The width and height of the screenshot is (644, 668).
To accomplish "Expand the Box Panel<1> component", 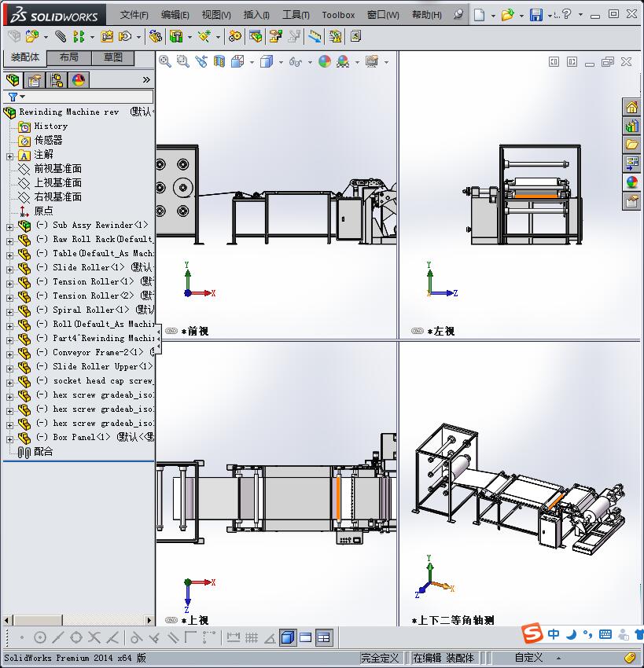I will (9, 439).
